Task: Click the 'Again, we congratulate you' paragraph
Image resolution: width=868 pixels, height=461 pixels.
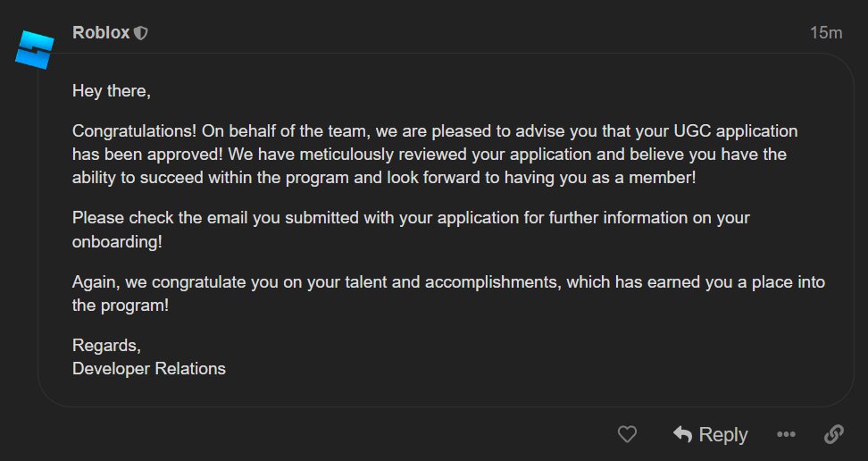Action: (x=448, y=294)
